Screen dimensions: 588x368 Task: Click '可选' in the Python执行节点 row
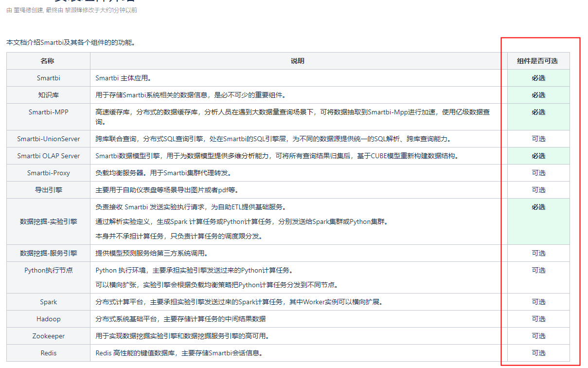point(538,270)
